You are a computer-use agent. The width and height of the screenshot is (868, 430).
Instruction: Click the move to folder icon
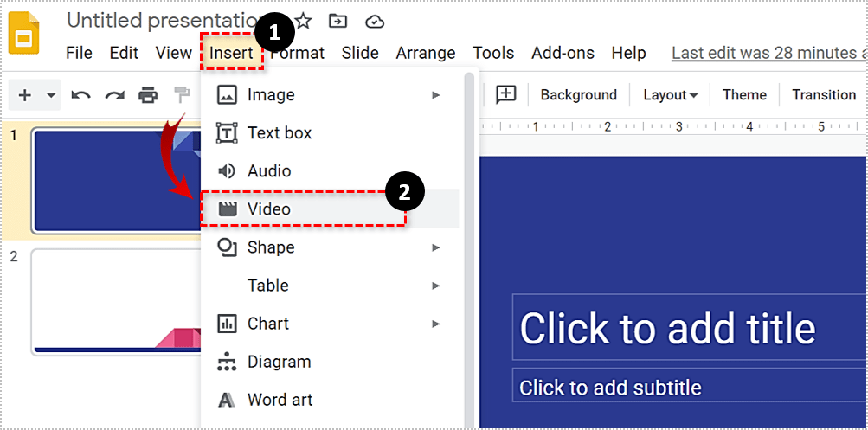[338, 21]
